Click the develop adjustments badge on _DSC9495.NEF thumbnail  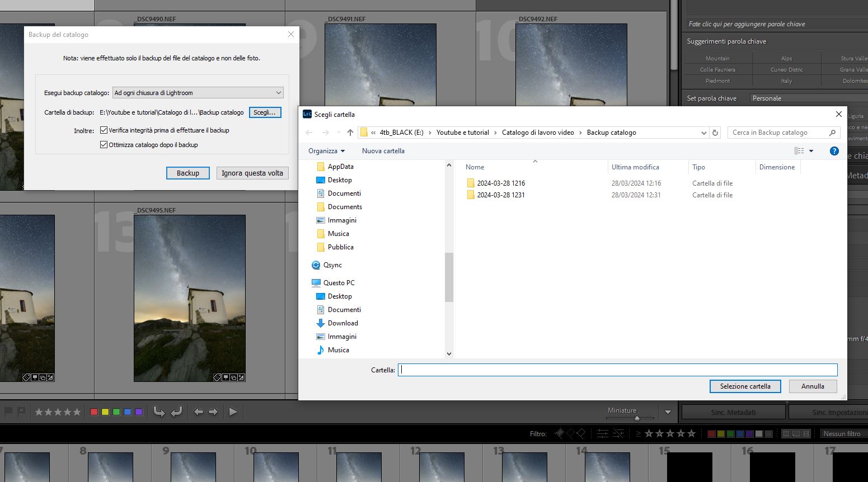click(x=242, y=377)
